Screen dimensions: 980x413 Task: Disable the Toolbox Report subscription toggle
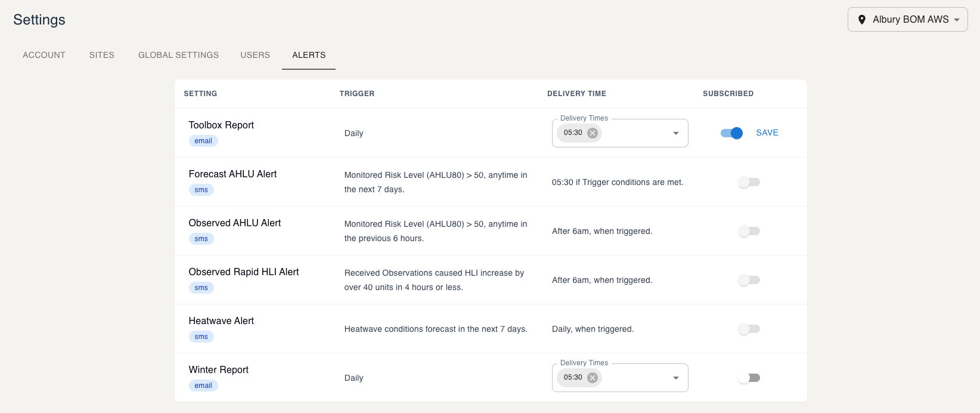731,133
